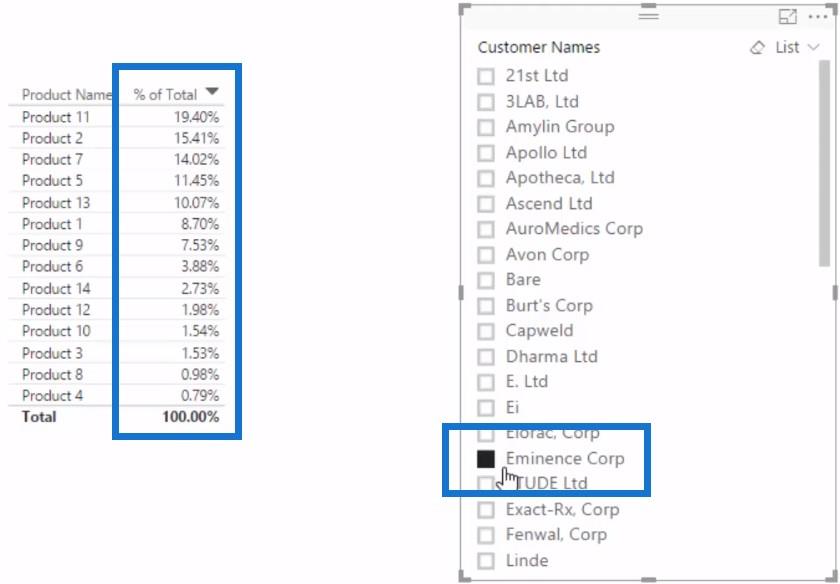Choose the Fenwal, Corp customer label
This screenshot has width=840, height=584.
[556, 534]
